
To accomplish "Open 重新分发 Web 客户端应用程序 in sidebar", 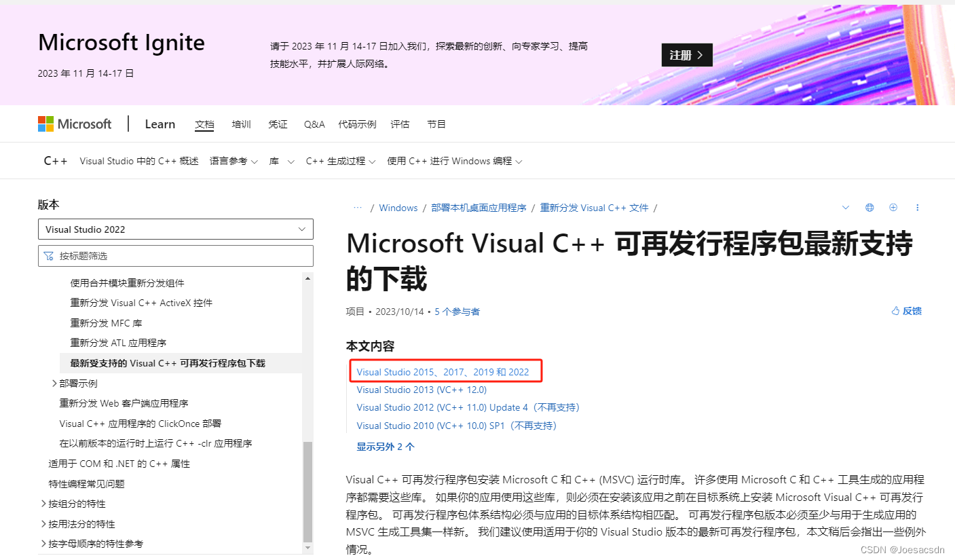I will (x=124, y=403).
